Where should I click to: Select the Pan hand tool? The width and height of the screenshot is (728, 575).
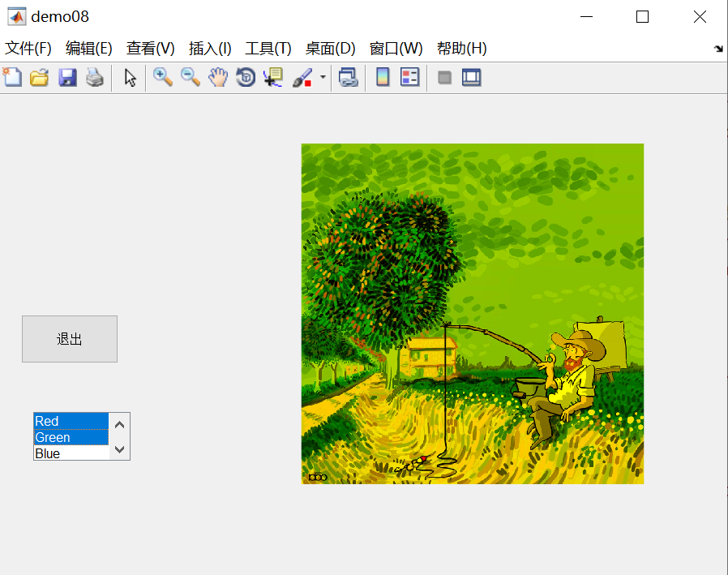click(218, 77)
